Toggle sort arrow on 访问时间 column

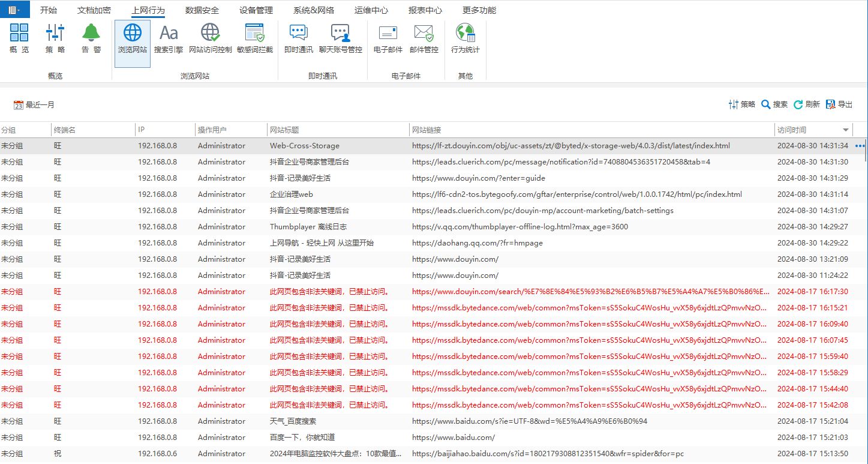tap(846, 130)
